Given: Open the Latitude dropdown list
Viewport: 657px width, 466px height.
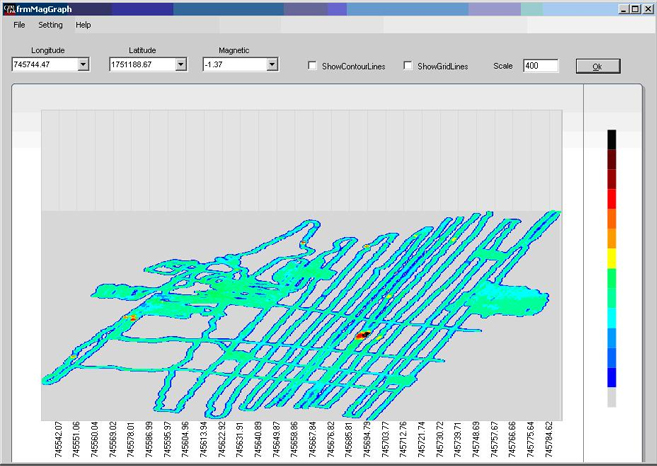Looking at the screenshot, I should click(x=181, y=65).
